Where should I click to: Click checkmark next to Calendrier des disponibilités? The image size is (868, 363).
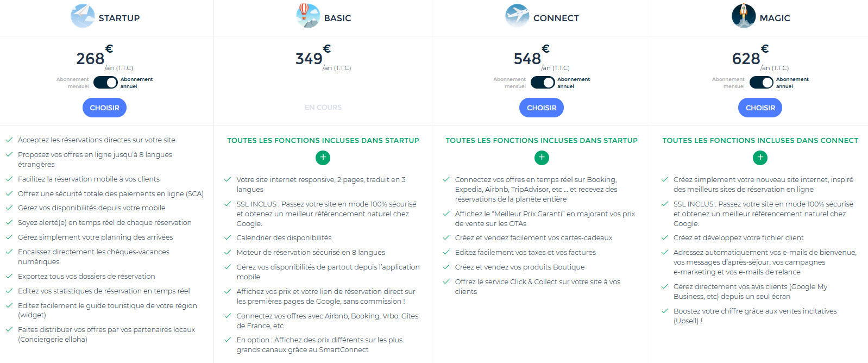click(x=228, y=237)
